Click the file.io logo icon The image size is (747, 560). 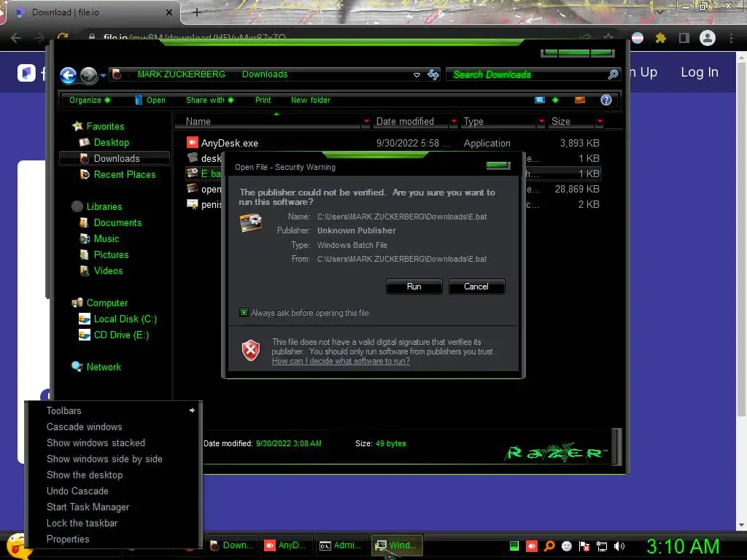click(27, 73)
